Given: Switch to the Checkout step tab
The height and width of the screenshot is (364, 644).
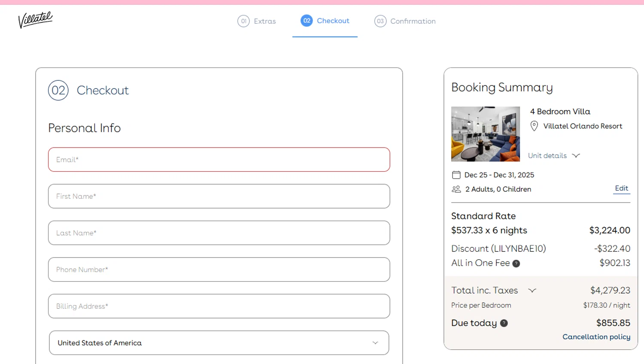Looking at the screenshot, I should click(x=325, y=21).
